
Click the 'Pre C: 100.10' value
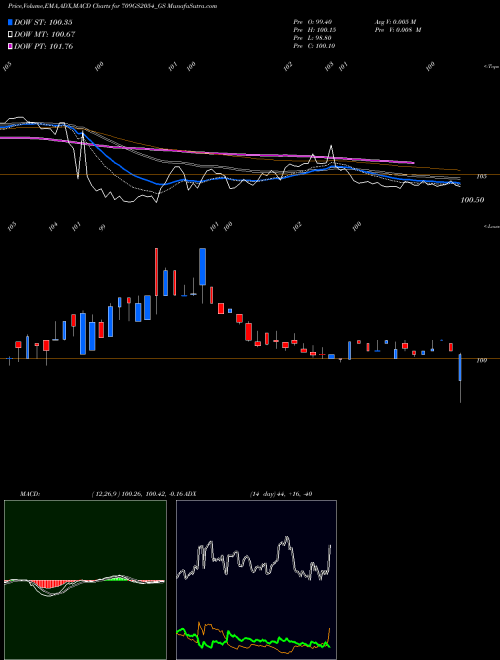(x=314, y=46)
